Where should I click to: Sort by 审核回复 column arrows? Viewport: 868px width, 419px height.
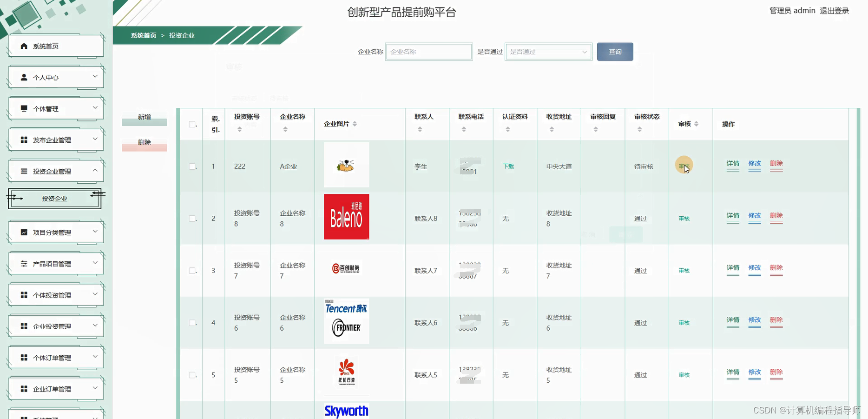click(x=596, y=129)
